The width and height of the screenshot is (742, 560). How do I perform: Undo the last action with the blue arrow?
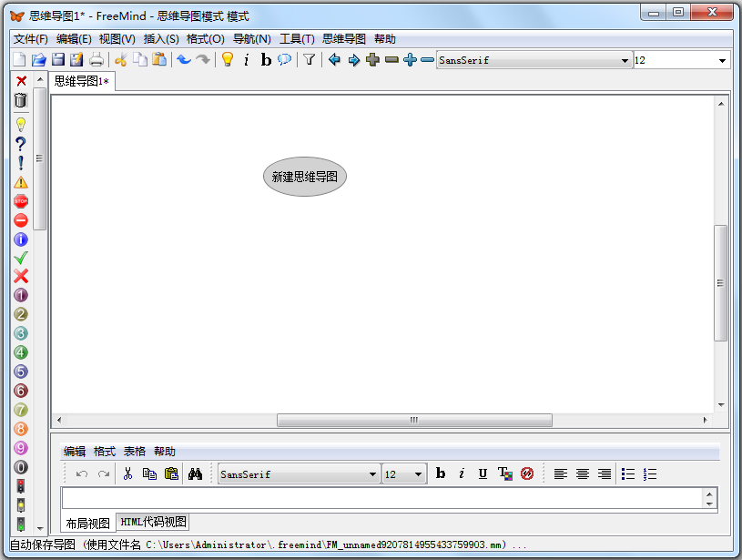pos(184,60)
